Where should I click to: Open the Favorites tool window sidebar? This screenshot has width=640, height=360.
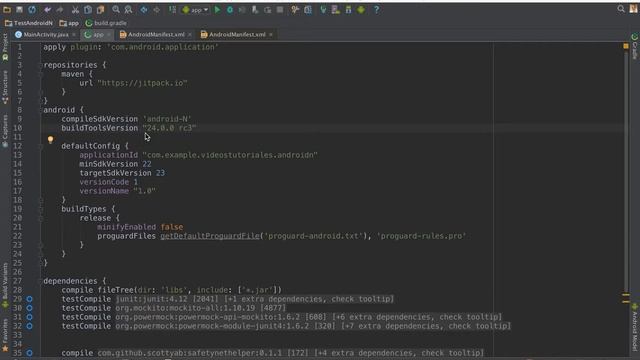point(5,336)
